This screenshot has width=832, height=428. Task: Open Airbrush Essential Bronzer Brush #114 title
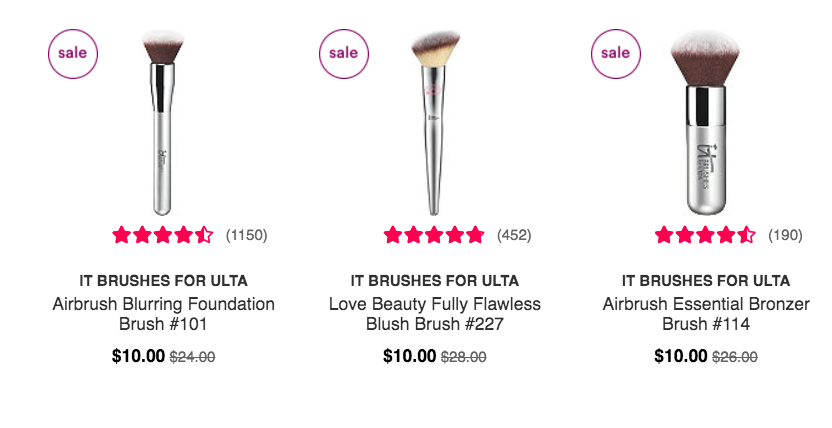(x=706, y=313)
